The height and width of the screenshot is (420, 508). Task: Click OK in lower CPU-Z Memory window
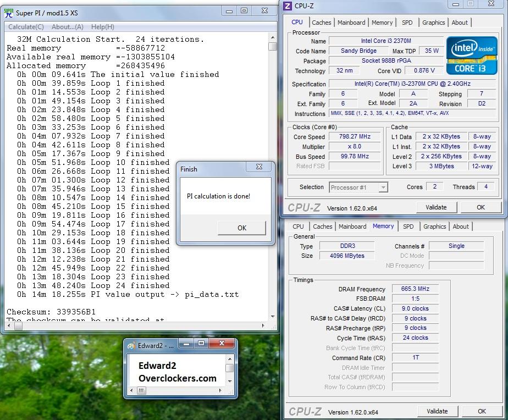coord(482,411)
